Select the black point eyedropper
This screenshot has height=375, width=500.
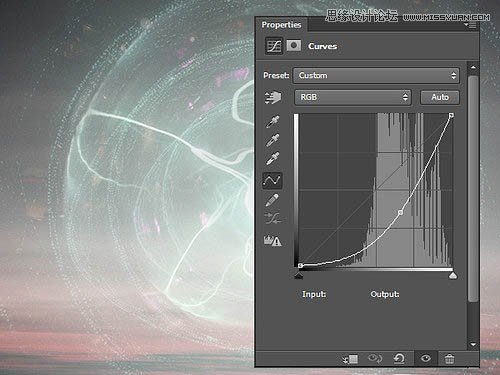tap(272, 122)
